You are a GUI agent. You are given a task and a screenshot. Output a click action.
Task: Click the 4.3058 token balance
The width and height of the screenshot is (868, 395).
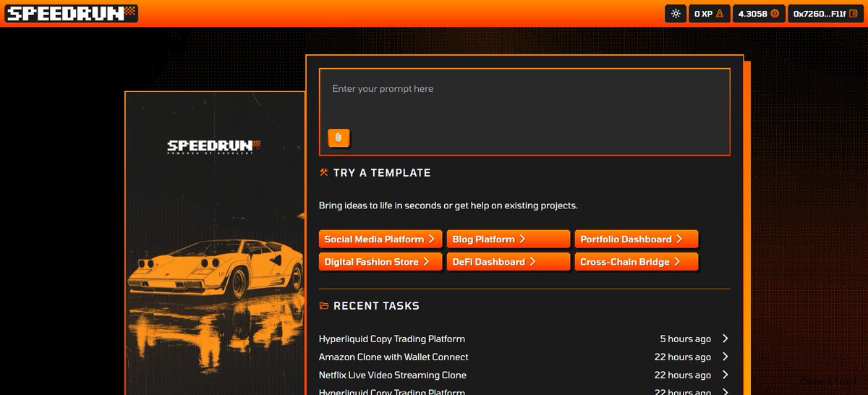point(759,13)
